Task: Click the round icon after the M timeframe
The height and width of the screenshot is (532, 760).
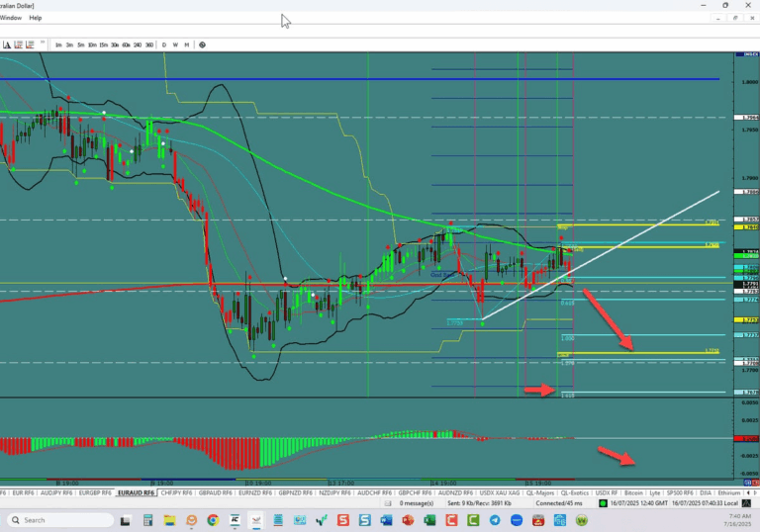Action: (x=203, y=45)
